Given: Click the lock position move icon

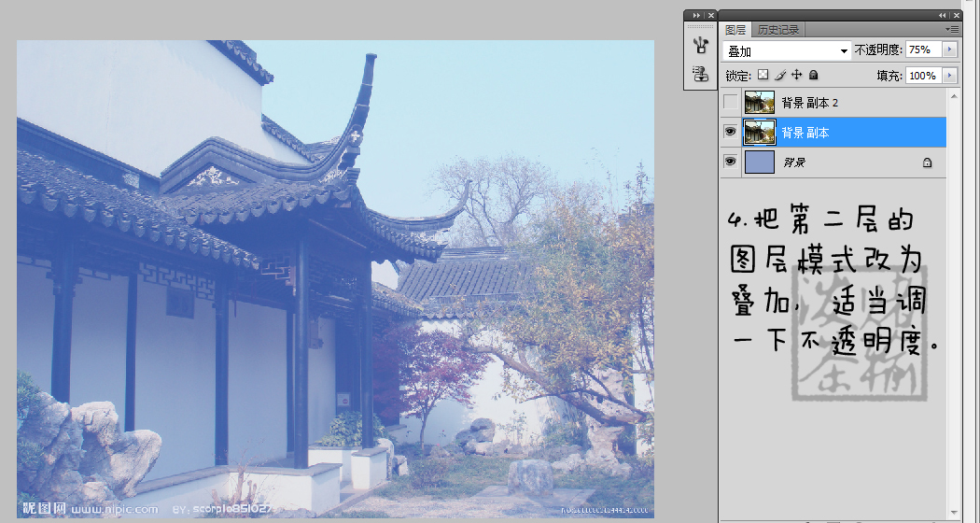Looking at the screenshot, I should coord(796,75).
